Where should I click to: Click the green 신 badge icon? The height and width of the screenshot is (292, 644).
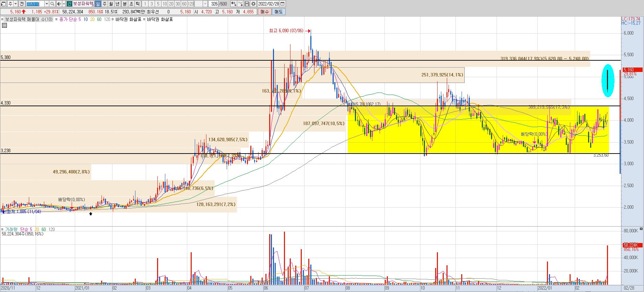click(70, 4)
